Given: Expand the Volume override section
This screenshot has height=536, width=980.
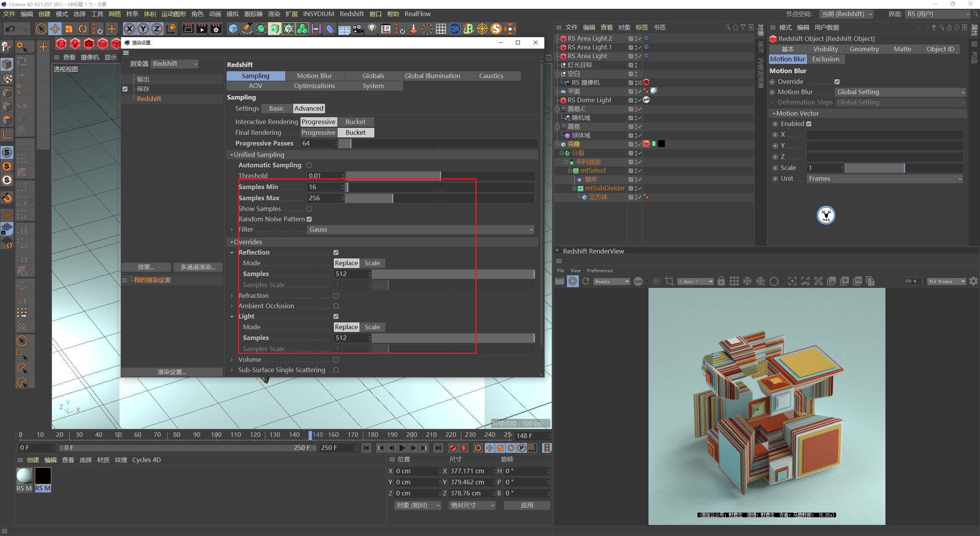Looking at the screenshot, I should 232,360.
